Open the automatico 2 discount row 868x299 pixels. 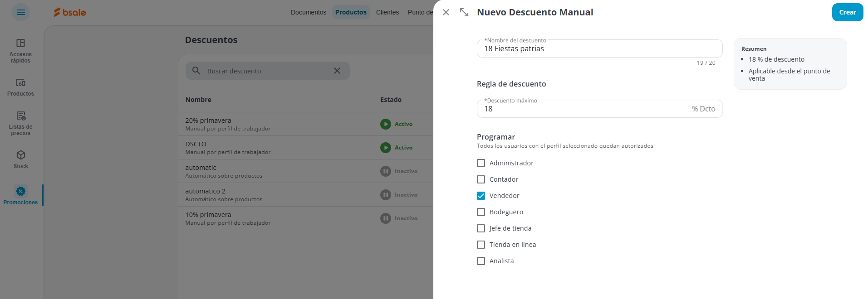click(x=306, y=195)
